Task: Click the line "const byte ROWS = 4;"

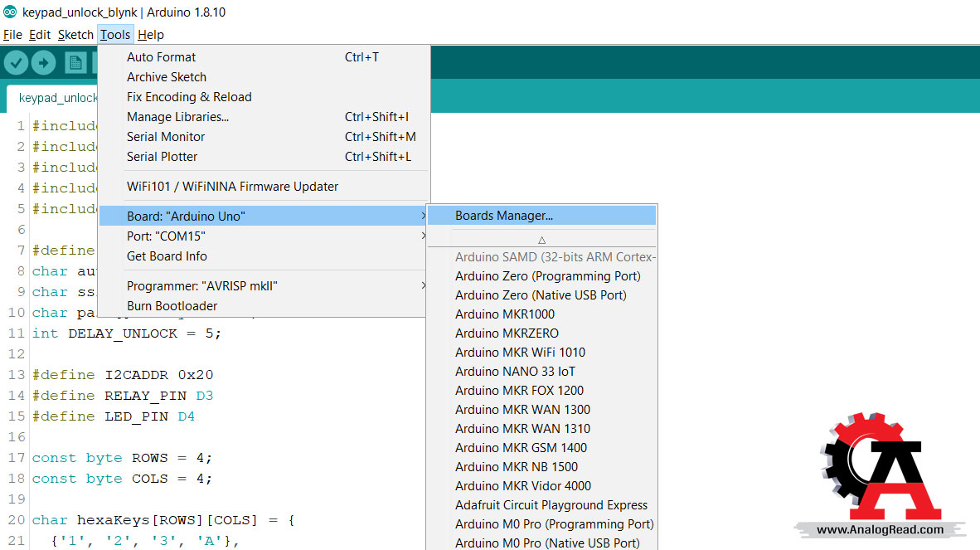Action: (123, 458)
